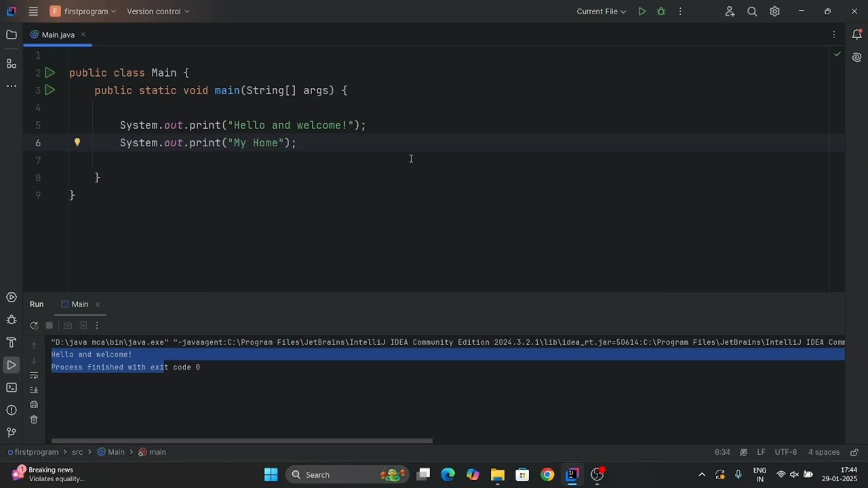Open File Explorer from taskbar
The image size is (868, 488).
tap(497, 474)
